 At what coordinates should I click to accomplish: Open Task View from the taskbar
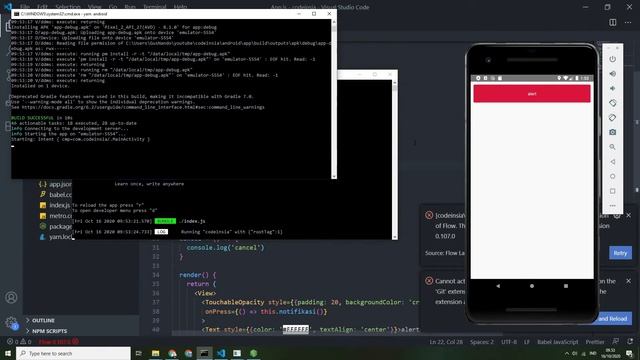click(x=139, y=353)
